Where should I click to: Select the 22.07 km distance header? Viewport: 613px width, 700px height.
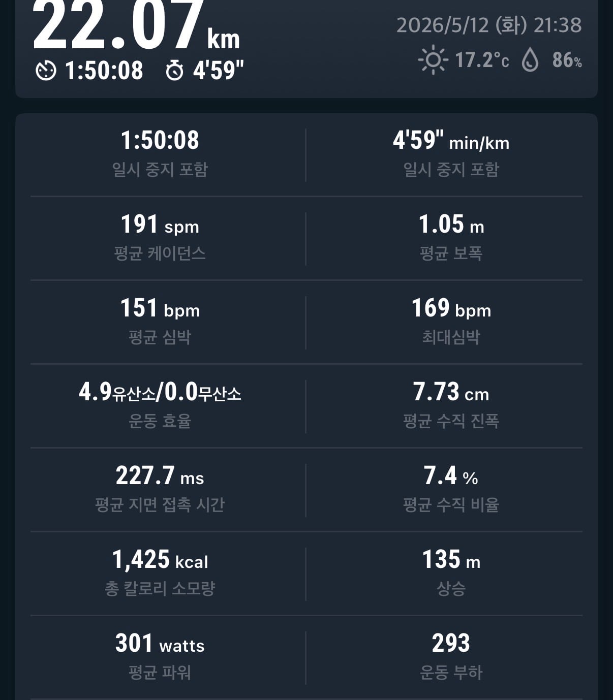tap(136, 25)
